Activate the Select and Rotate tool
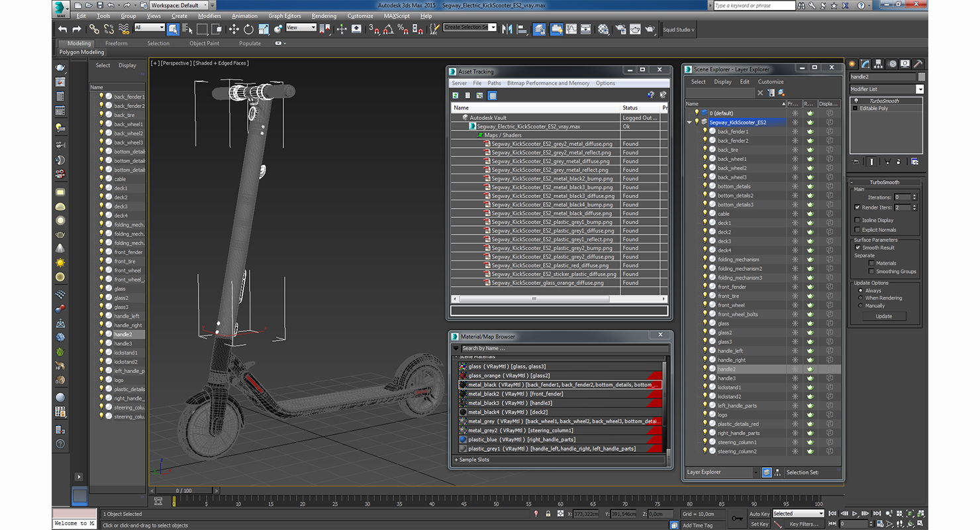The width and height of the screenshot is (980, 530). click(248, 29)
